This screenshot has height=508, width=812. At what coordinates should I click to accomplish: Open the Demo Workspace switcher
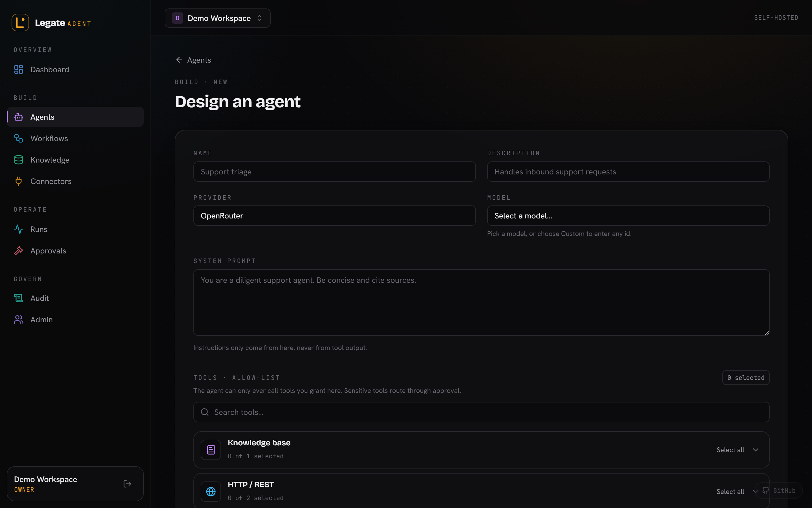(217, 18)
